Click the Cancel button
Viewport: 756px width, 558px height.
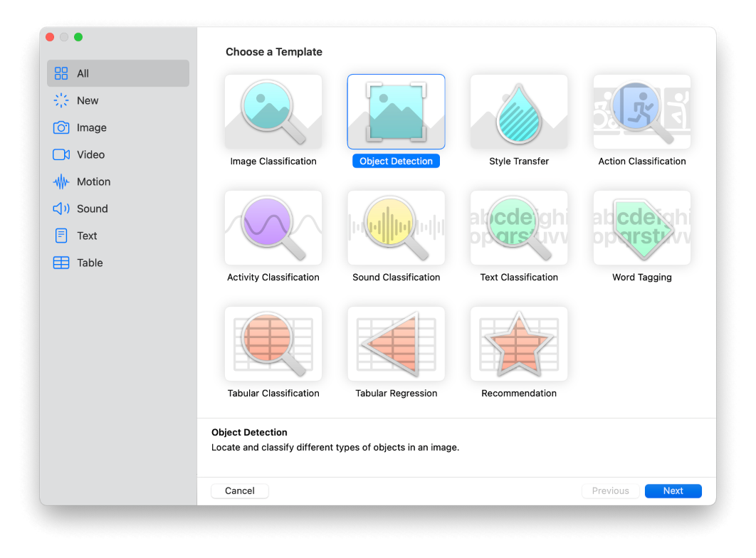pos(240,490)
